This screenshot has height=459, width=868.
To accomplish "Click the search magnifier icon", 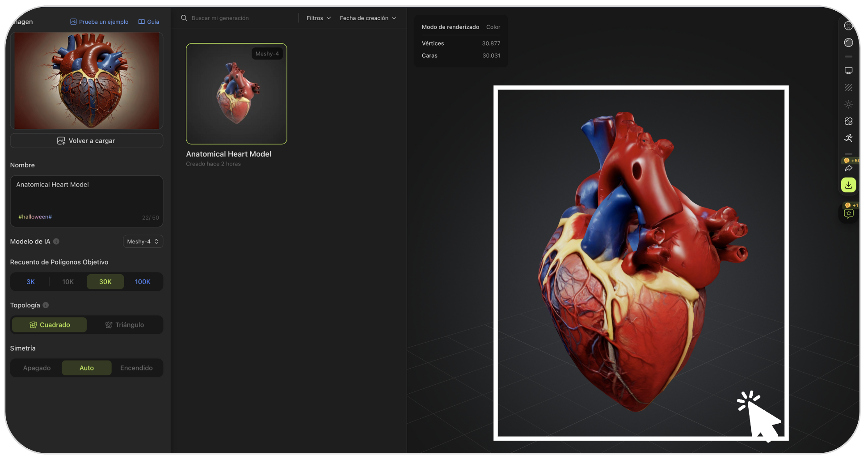I will coord(184,18).
